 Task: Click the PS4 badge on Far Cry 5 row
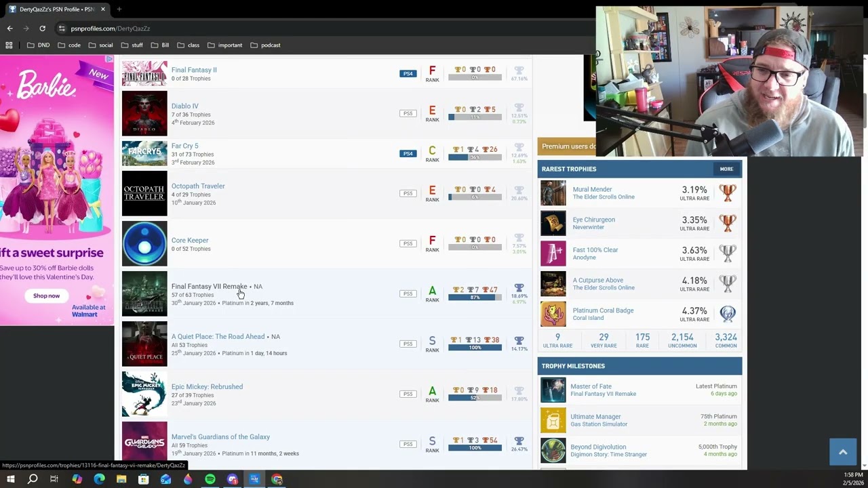tap(408, 153)
